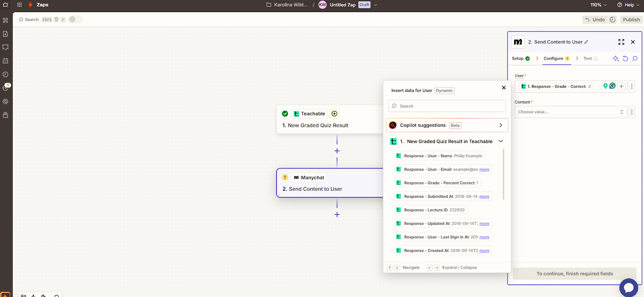Switch to the Configure tab

click(x=556, y=58)
